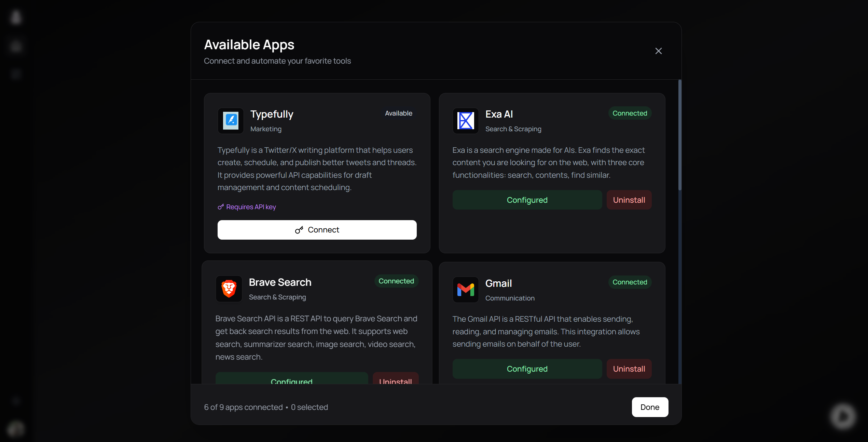Uninstall the Exa AI app
Viewport: 868px width, 442px height.
tap(629, 200)
